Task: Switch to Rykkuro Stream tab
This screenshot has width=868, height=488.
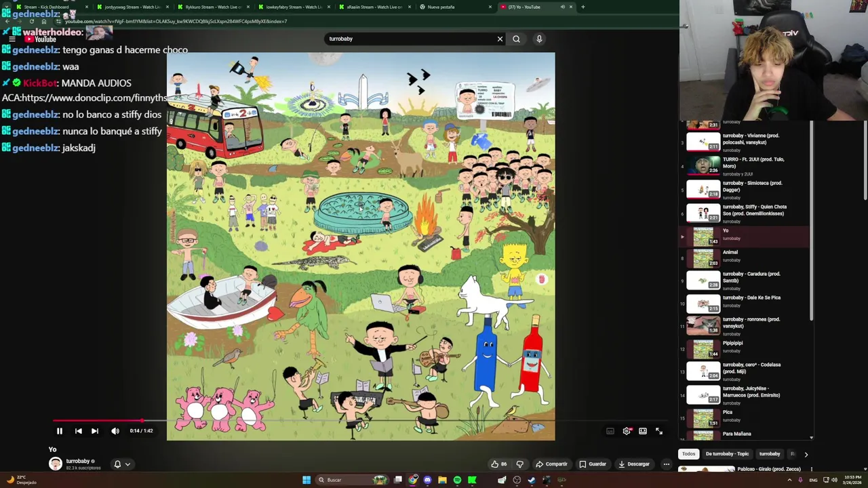Action: coord(214,7)
